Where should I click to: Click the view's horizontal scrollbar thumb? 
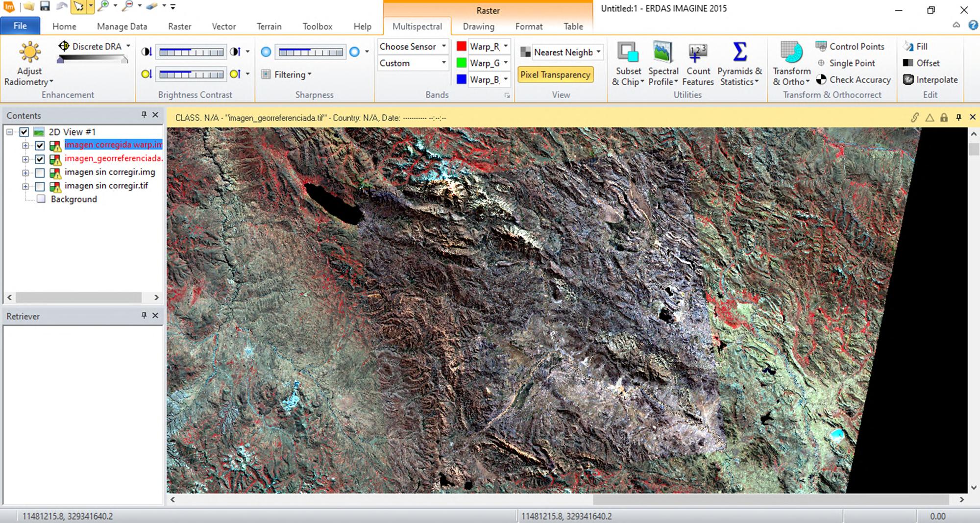click(x=770, y=499)
